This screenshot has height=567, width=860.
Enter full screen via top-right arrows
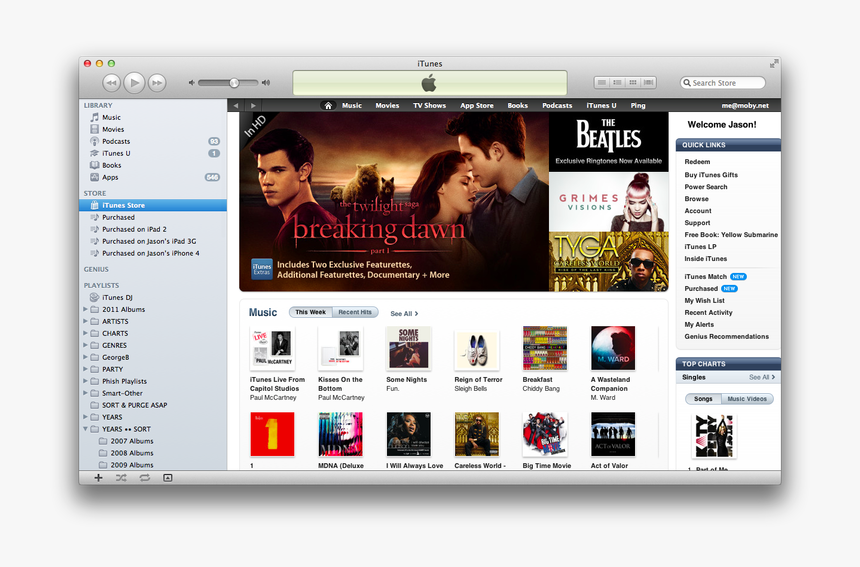(774, 64)
